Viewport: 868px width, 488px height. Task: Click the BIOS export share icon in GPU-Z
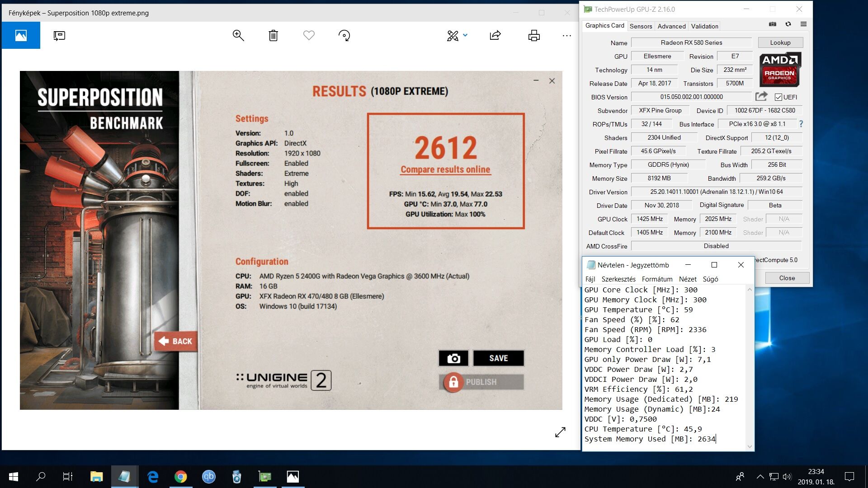761,96
